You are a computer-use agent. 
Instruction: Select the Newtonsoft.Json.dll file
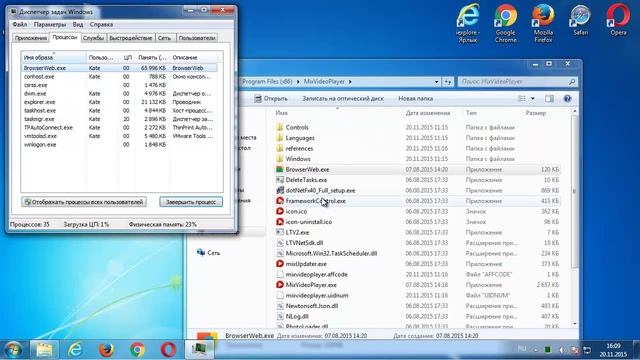click(417, 306)
